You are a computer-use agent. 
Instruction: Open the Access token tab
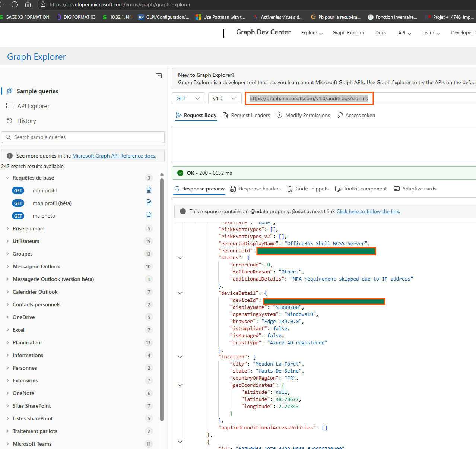point(356,116)
